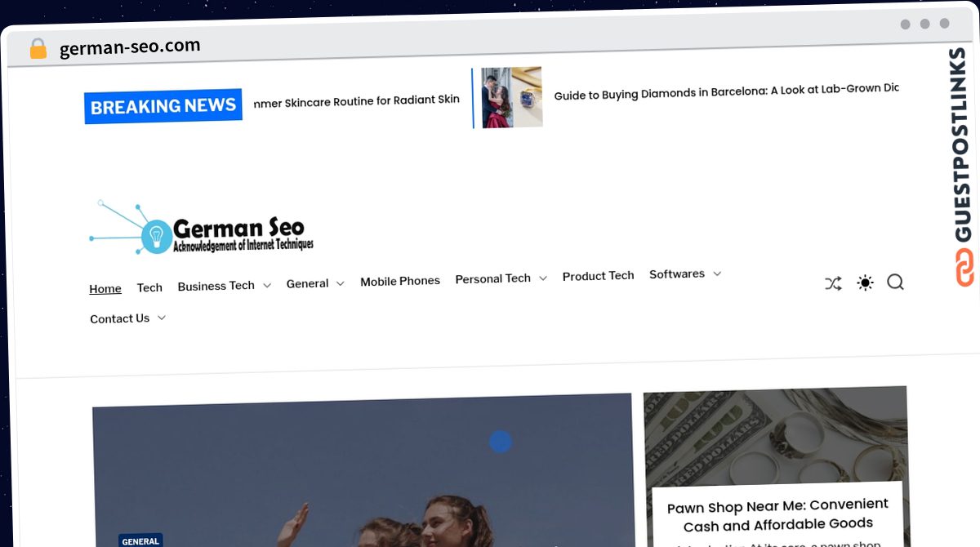Click the shuffle random post icon

pyautogui.click(x=833, y=284)
